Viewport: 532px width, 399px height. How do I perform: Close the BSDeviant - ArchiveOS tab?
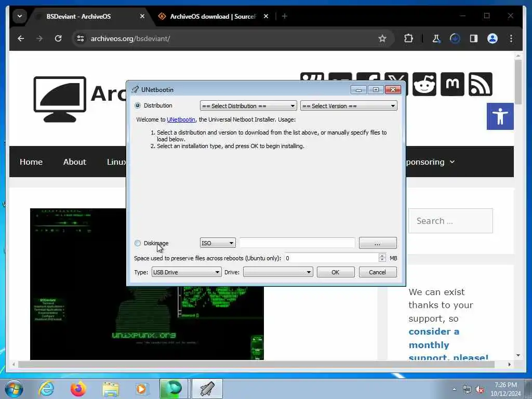142,16
